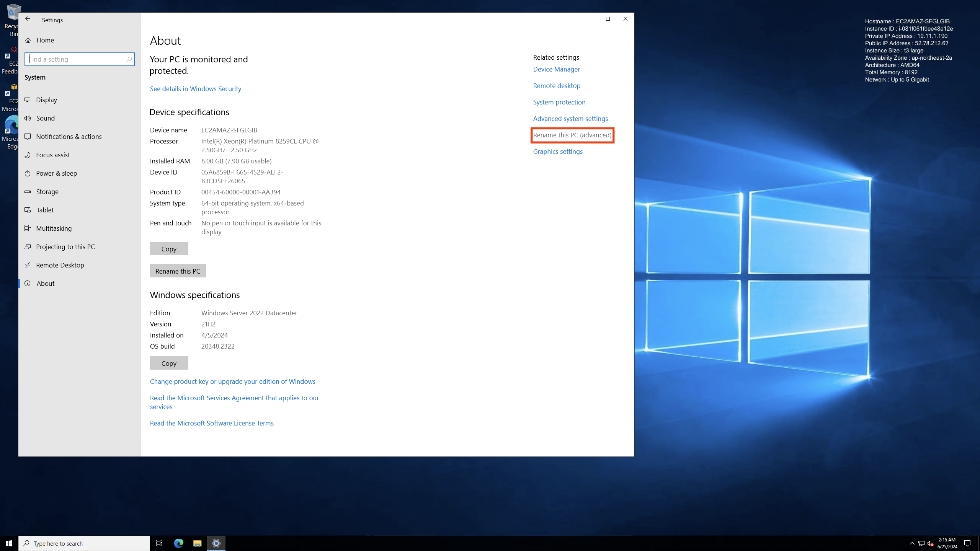
Task: Click the Home icon in sidebar
Action: coord(28,40)
